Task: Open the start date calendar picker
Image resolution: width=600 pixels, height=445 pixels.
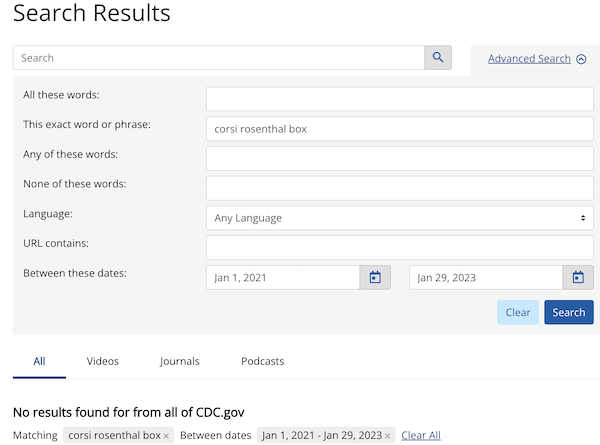Action: tap(375, 277)
